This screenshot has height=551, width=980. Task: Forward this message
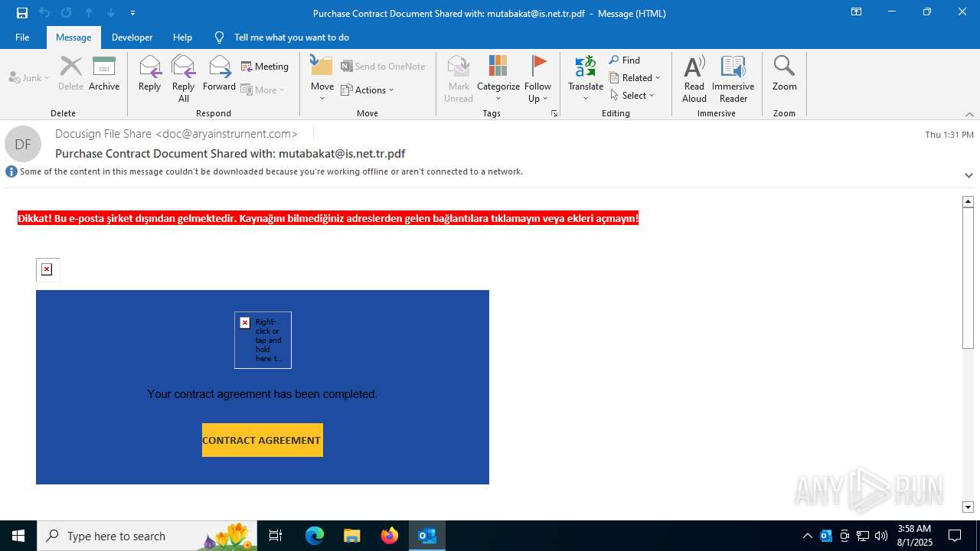coord(219,74)
